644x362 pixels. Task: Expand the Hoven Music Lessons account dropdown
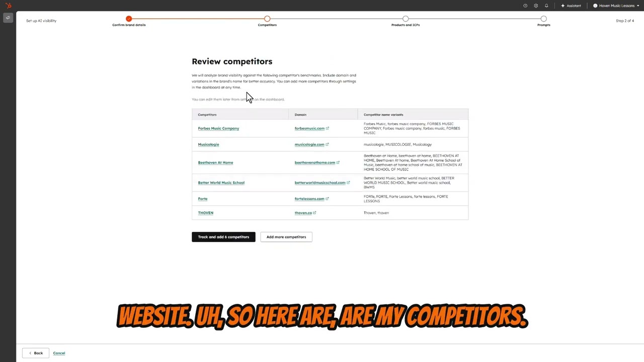(616, 6)
